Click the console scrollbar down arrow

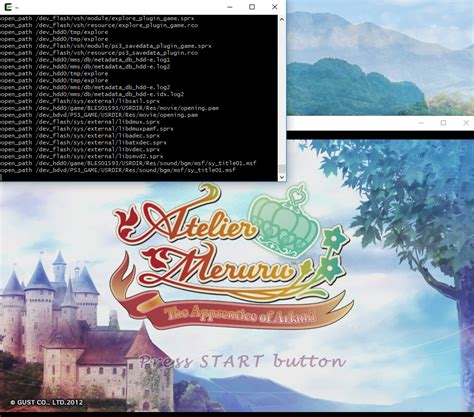(x=282, y=177)
